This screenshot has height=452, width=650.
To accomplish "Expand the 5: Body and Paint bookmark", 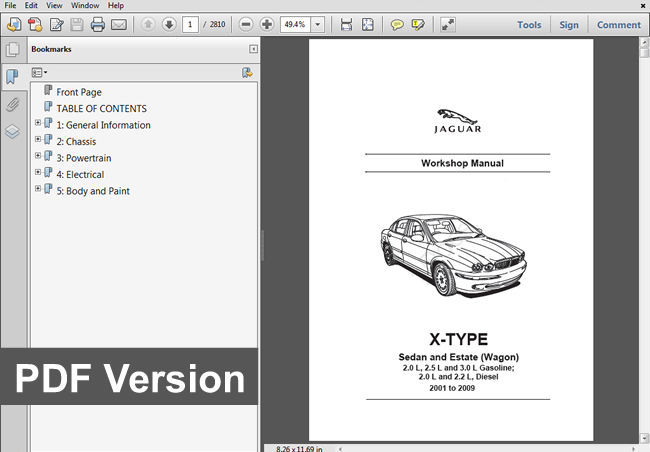I will tap(38, 188).
